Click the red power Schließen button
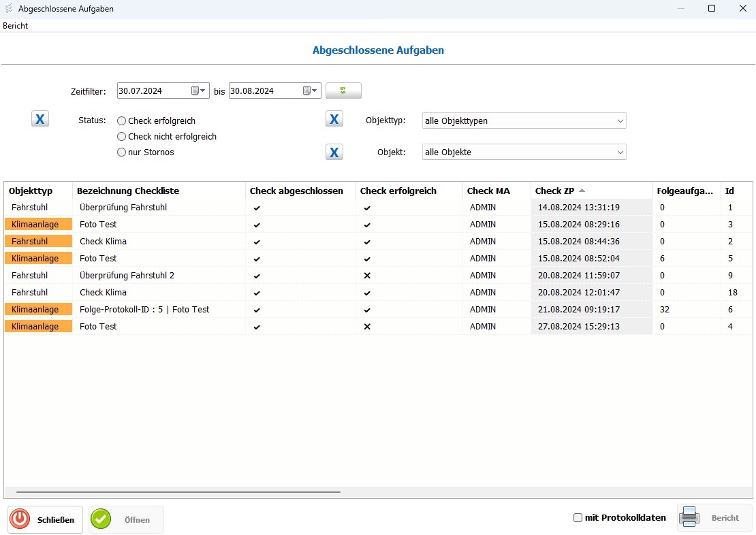756x535 pixels. point(46,519)
